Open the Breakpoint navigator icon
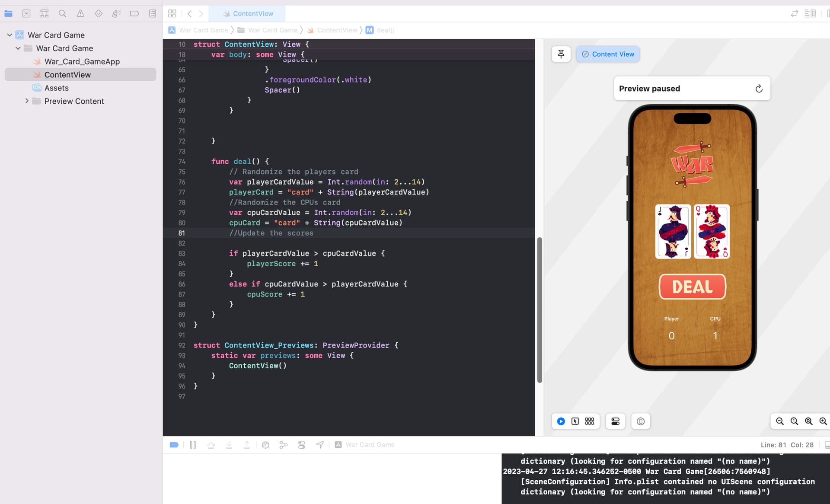 tap(134, 13)
